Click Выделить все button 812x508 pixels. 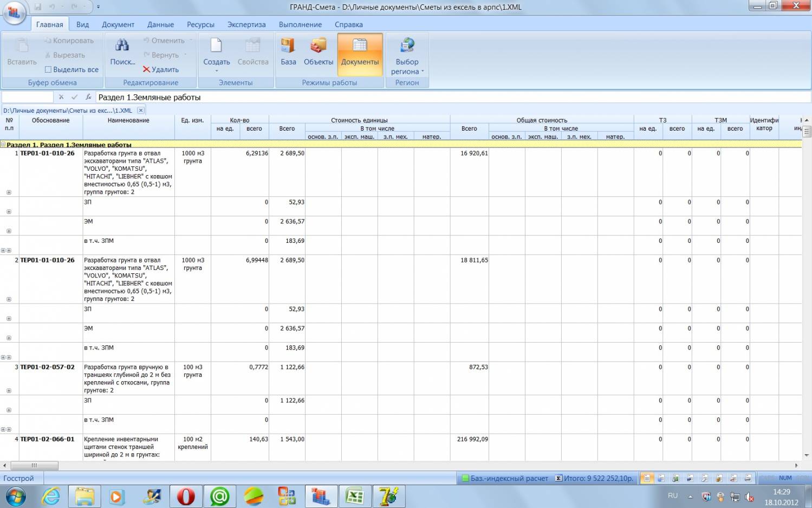coord(72,69)
